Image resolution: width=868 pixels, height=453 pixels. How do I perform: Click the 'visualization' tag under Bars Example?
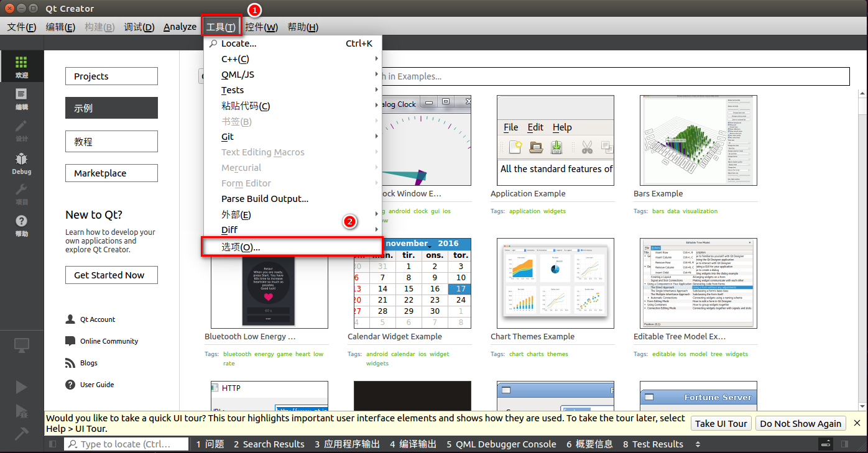click(700, 211)
